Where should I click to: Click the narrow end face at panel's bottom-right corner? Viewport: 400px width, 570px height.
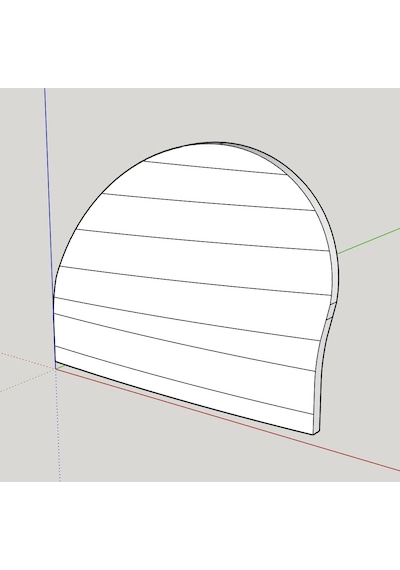tap(317, 432)
